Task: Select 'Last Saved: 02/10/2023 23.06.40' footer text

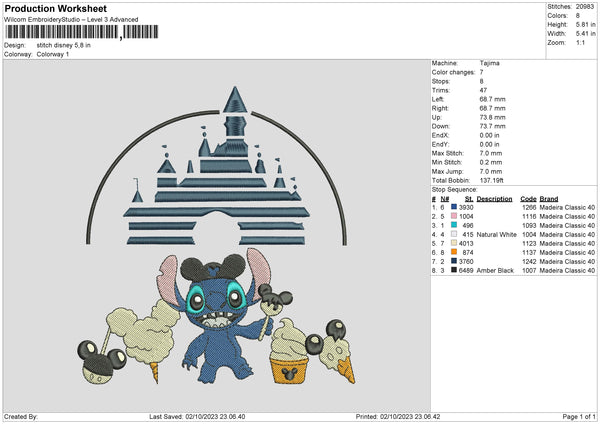Action: tap(197, 416)
